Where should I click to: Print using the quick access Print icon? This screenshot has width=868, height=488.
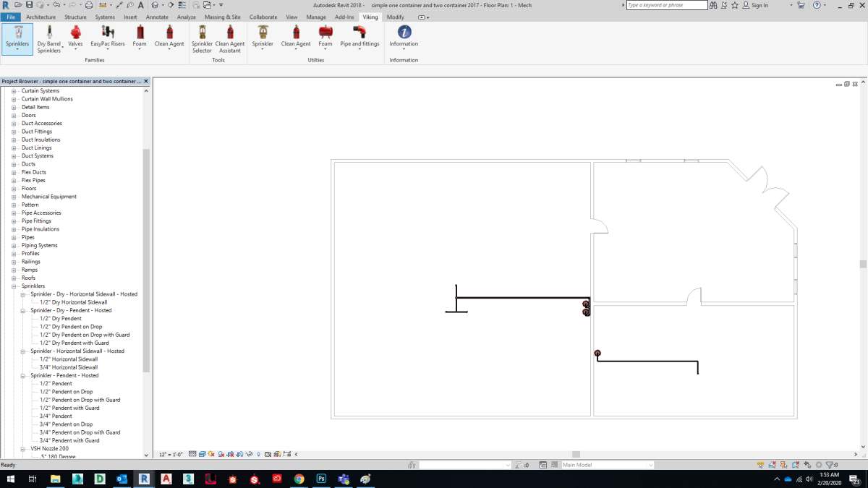[89, 5]
